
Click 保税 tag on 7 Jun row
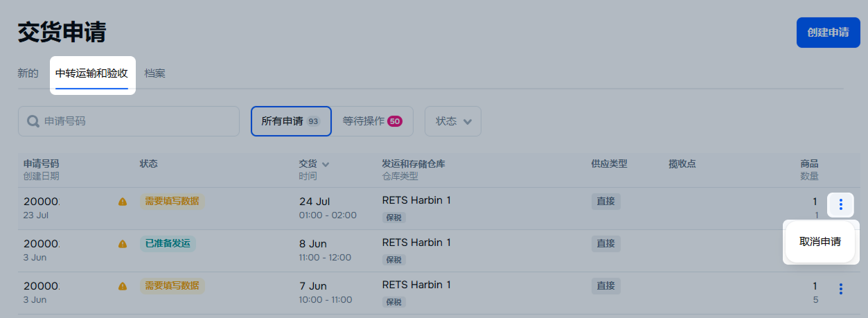tap(393, 302)
